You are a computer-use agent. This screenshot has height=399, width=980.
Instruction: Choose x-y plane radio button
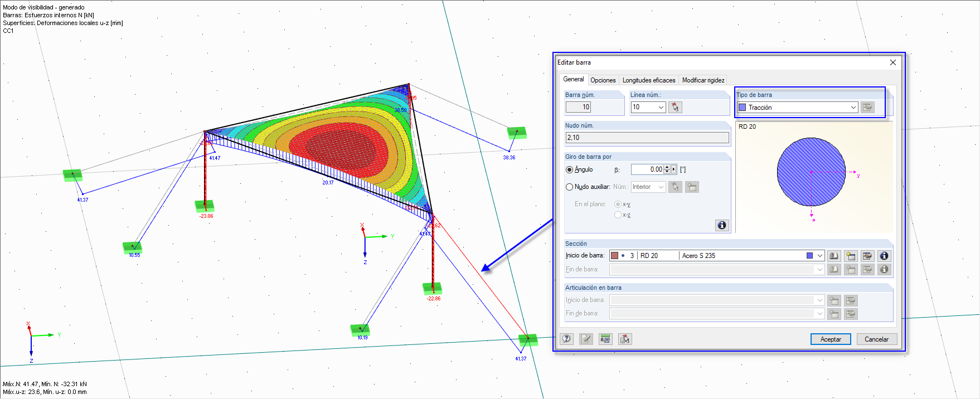pos(618,205)
